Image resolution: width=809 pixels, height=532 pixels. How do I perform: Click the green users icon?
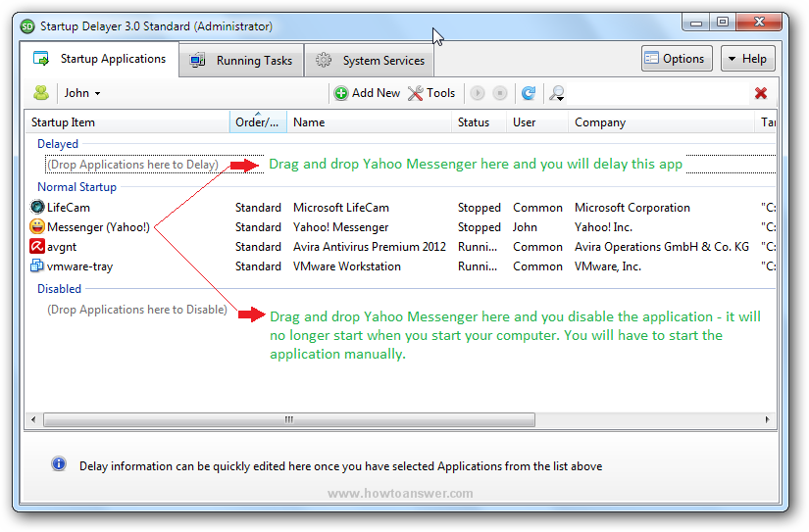point(41,93)
